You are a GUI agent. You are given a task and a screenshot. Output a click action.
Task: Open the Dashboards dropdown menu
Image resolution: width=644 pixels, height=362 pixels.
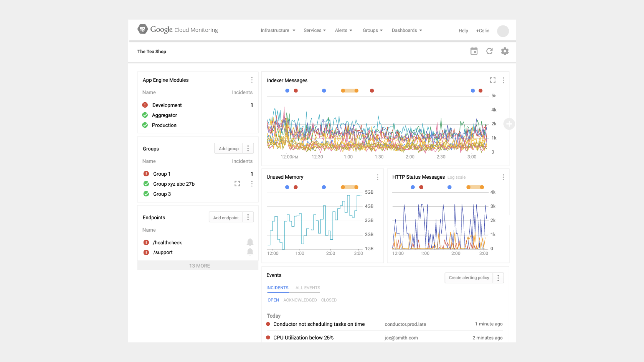407,30
